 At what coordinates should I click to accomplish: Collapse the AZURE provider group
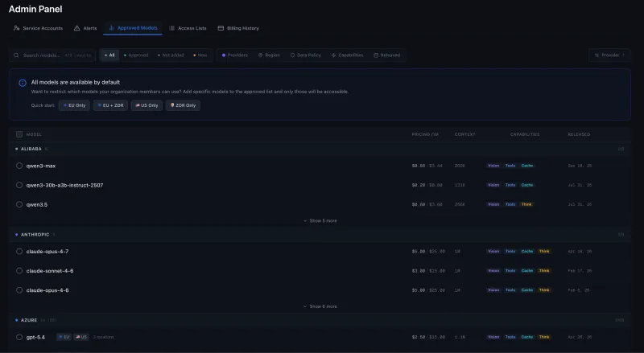click(x=320, y=320)
